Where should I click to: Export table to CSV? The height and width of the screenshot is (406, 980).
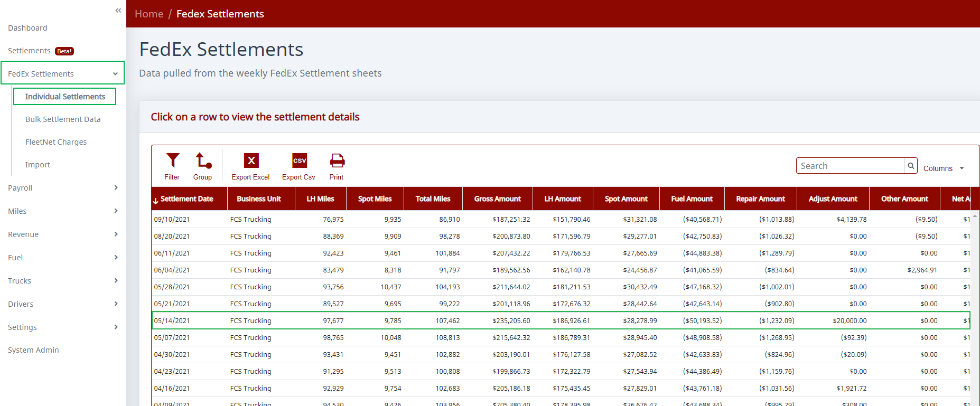(x=298, y=166)
